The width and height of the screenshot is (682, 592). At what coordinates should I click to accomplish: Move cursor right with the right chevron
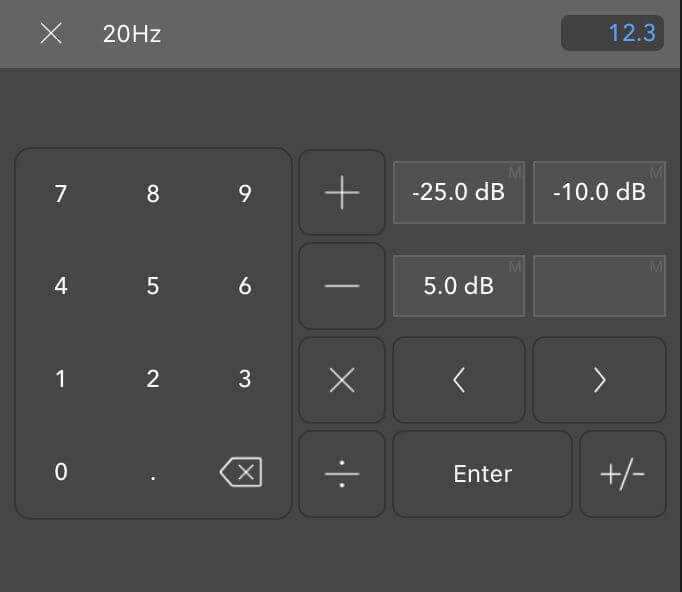click(x=599, y=380)
